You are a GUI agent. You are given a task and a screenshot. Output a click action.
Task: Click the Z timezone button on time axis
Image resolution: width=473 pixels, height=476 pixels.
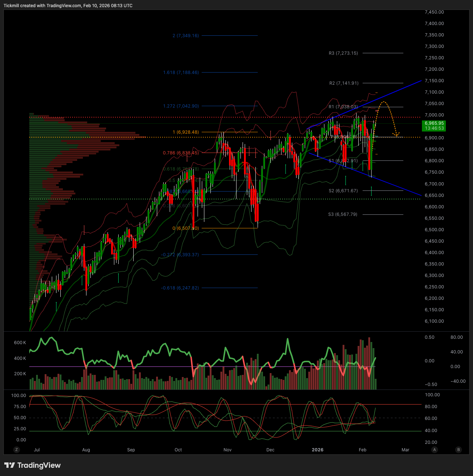point(16,450)
